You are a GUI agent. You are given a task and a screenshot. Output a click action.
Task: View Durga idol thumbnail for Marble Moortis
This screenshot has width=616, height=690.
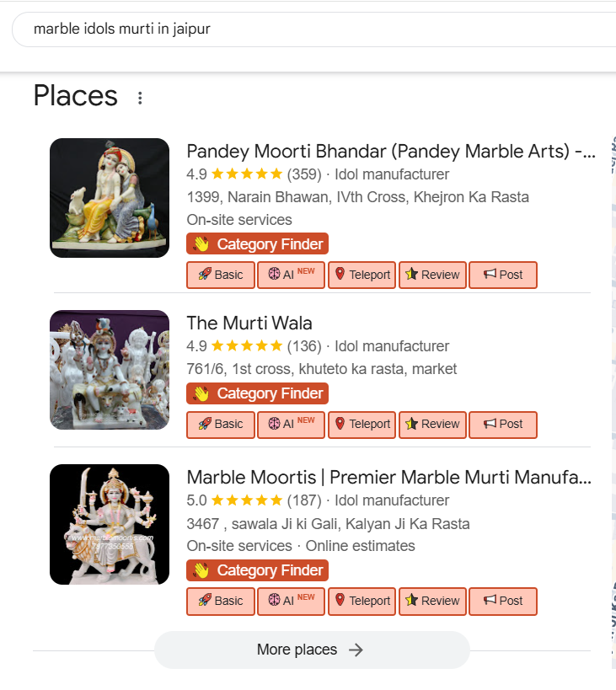(x=110, y=524)
